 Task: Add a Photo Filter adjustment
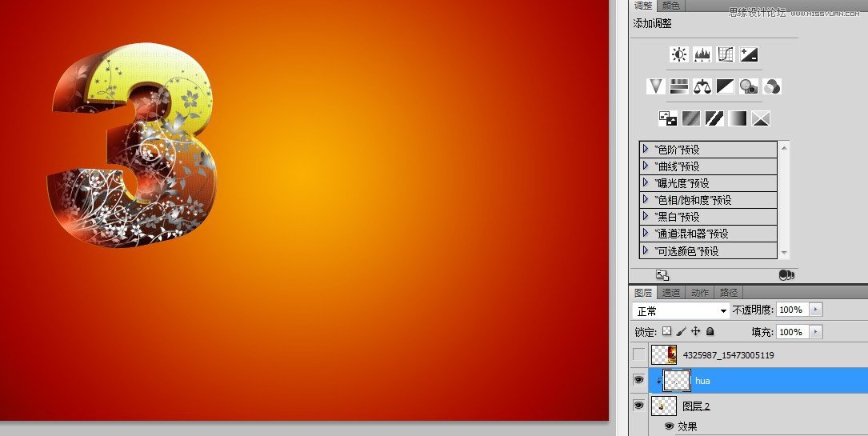pyautogui.click(x=749, y=86)
